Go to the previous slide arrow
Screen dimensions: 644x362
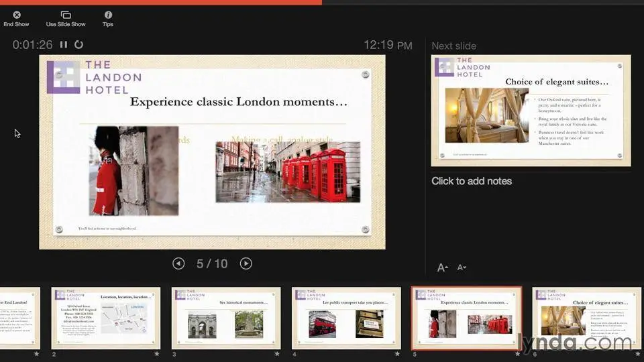(x=178, y=263)
